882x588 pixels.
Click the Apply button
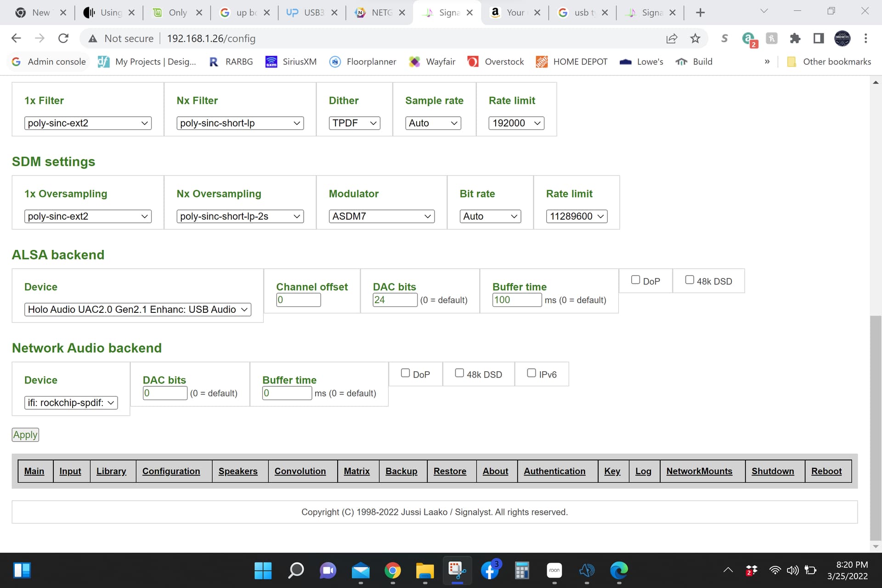(25, 435)
